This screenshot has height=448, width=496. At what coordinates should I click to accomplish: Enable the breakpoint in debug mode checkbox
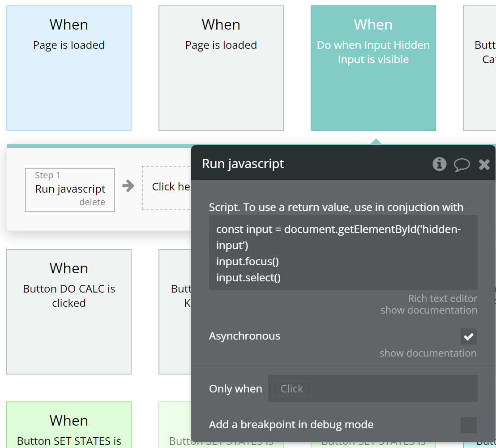(x=468, y=425)
